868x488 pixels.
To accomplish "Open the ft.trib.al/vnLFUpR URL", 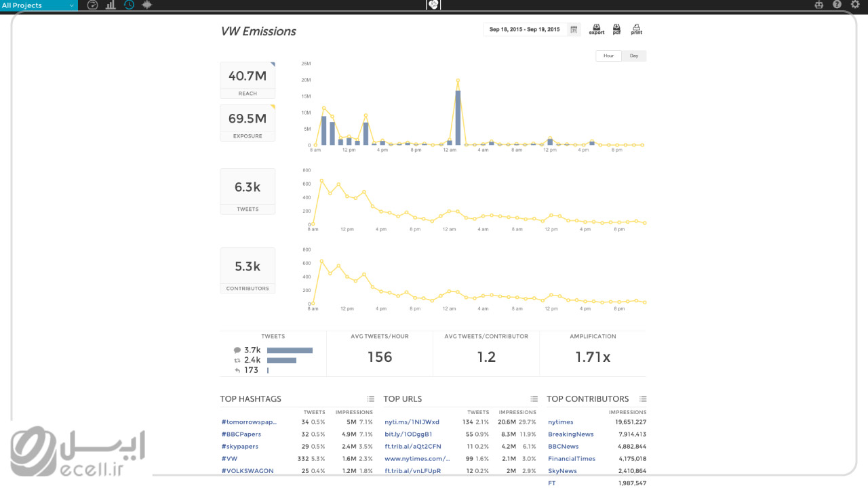I will (x=413, y=471).
